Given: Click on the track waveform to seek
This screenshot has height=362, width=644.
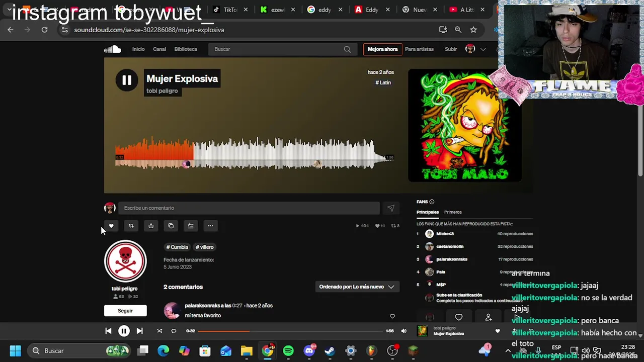Looking at the screenshot, I should (x=254, y=153).
